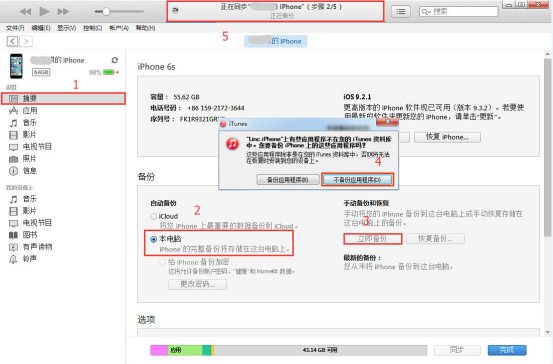Open the 控制(C) menu
This screenshot has height=364, width=553.
[92, 28]
